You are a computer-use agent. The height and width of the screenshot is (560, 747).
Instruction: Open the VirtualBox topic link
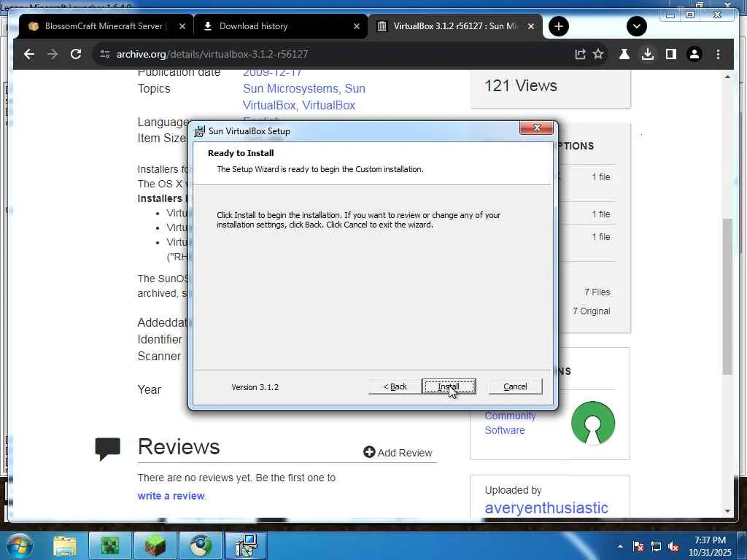pyautogui.click(x=329, y=105)
